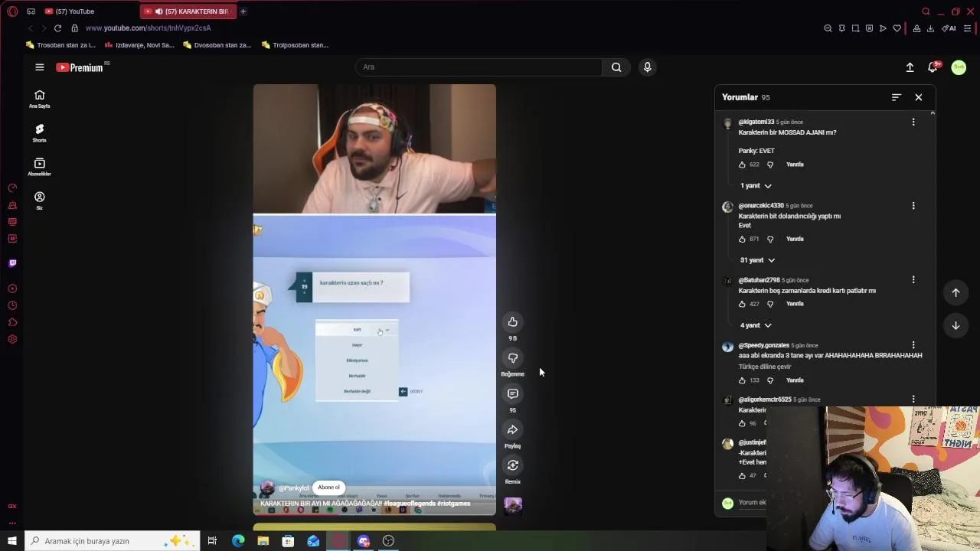Open more options for kigatomi33 comment
The width and height of the screenshot is (980, 551).
pyautogui.click(x=913, y=122)
